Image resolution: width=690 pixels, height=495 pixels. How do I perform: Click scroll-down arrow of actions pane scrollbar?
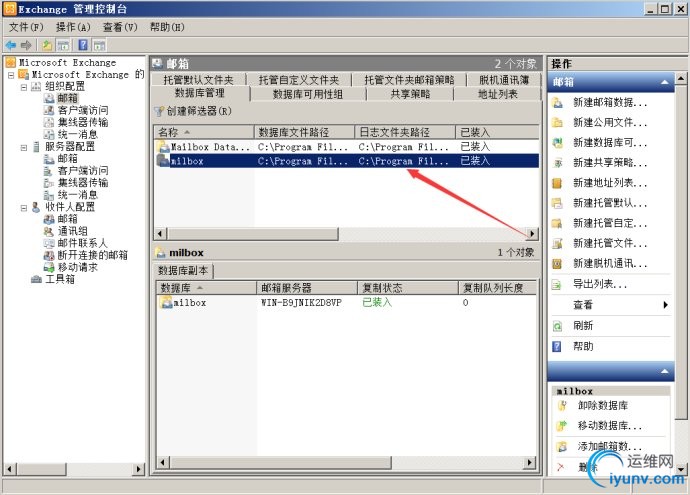[x=681, y=469]
